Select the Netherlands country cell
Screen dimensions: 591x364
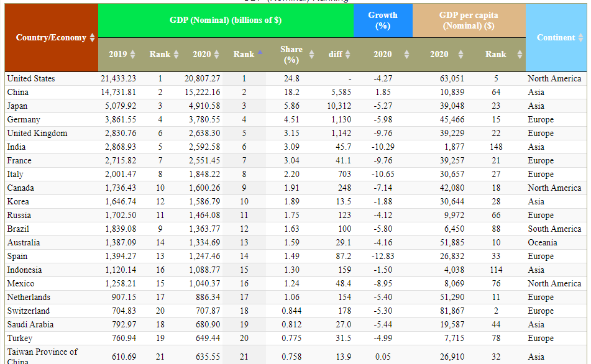51,298
